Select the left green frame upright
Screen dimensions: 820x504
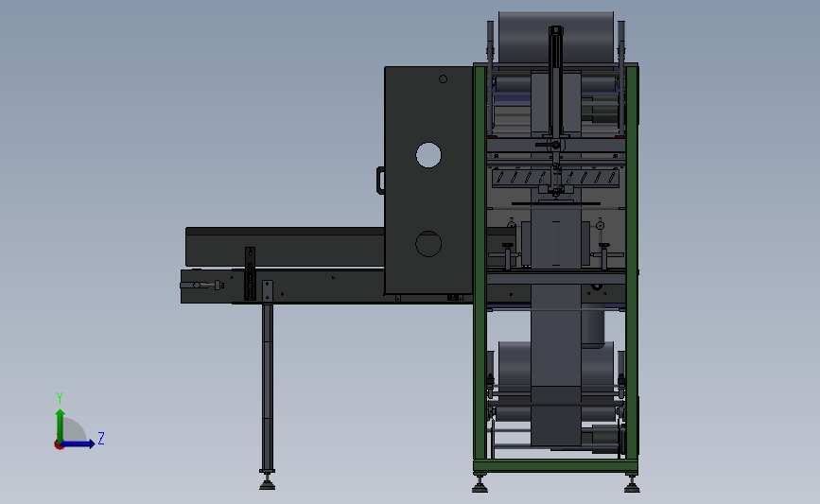480,263
